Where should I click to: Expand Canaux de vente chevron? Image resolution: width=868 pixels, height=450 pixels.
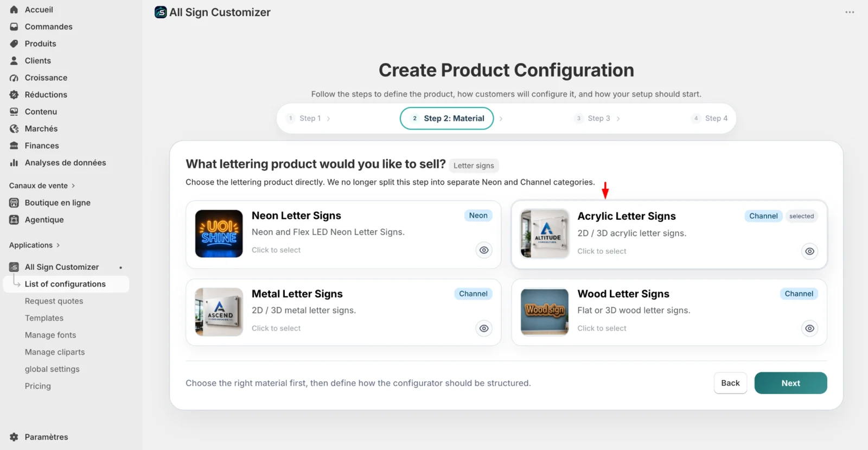73,186
